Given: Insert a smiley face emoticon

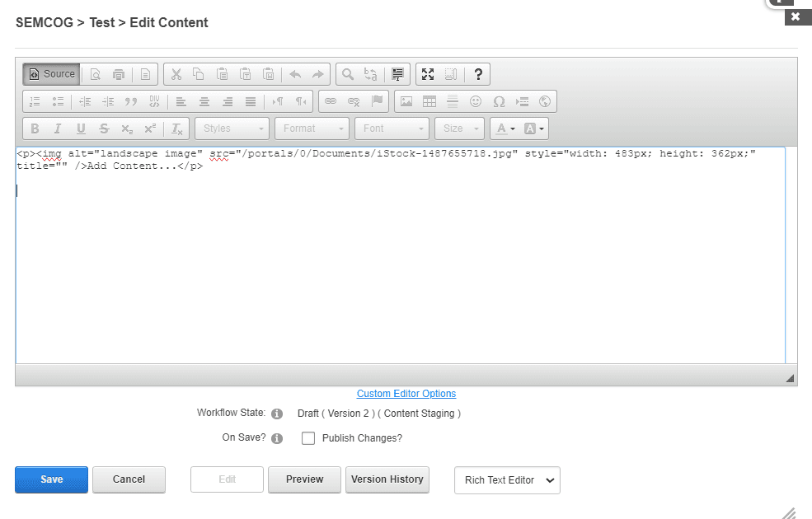Looking at the screenshot, I should 475,101.
